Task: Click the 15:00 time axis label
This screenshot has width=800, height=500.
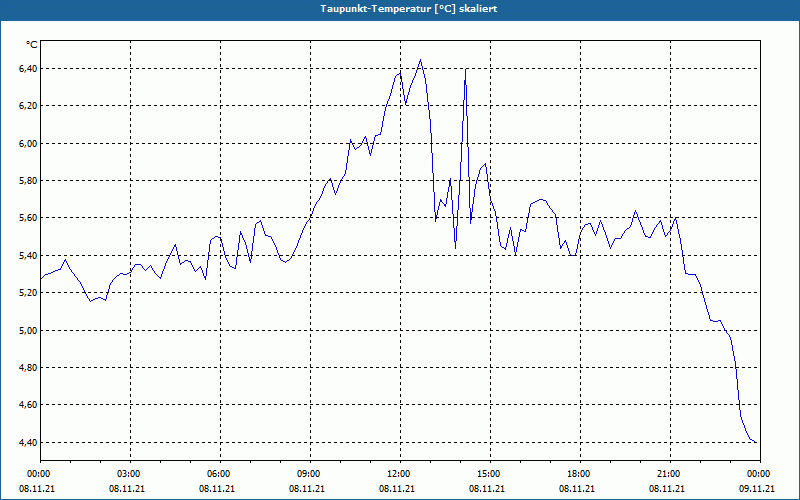Action: tap(490, 474)
